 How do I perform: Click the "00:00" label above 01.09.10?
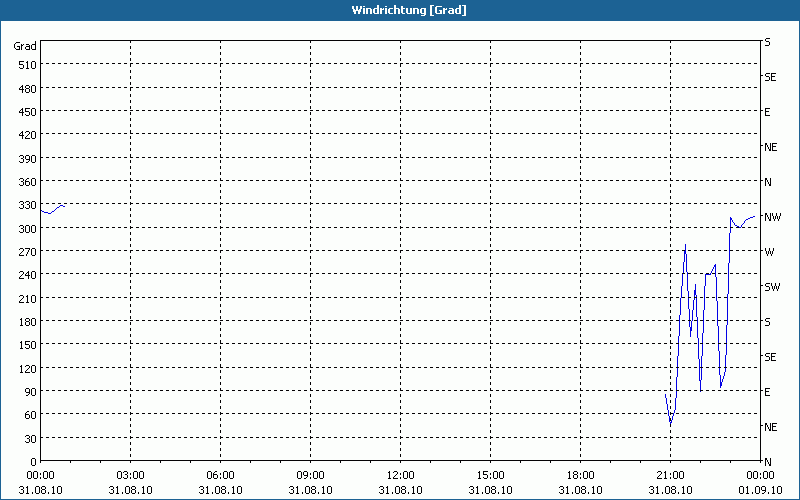pos(760,476)
